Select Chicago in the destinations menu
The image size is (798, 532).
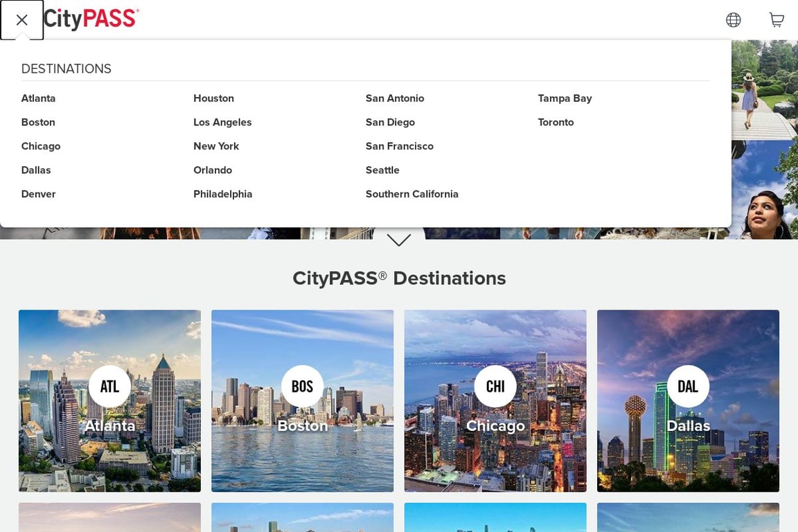click(x=41, y=146)
